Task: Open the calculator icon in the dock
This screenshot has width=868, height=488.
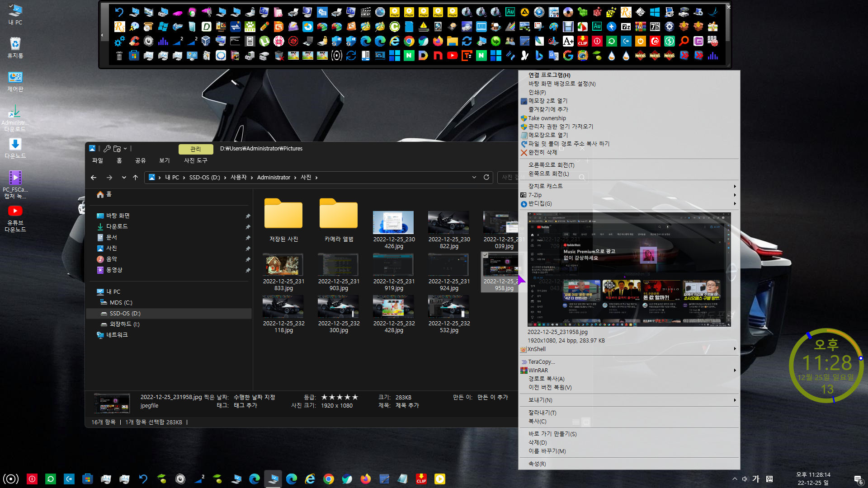Action: (250, 41)
